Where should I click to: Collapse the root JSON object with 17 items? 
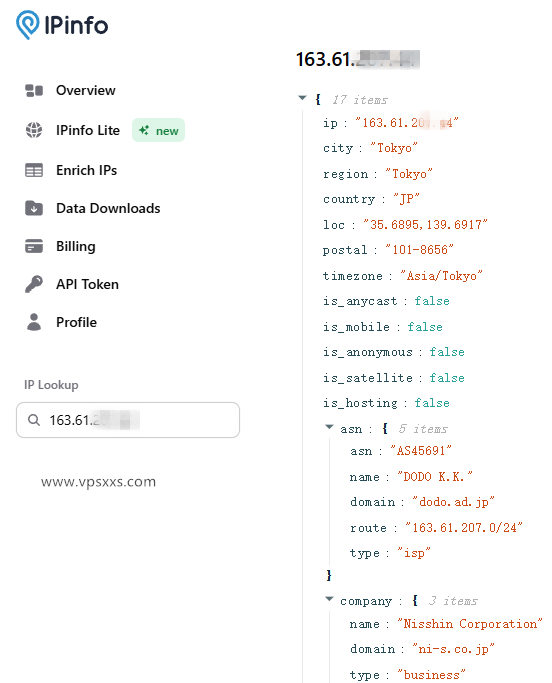click(302, 98)
